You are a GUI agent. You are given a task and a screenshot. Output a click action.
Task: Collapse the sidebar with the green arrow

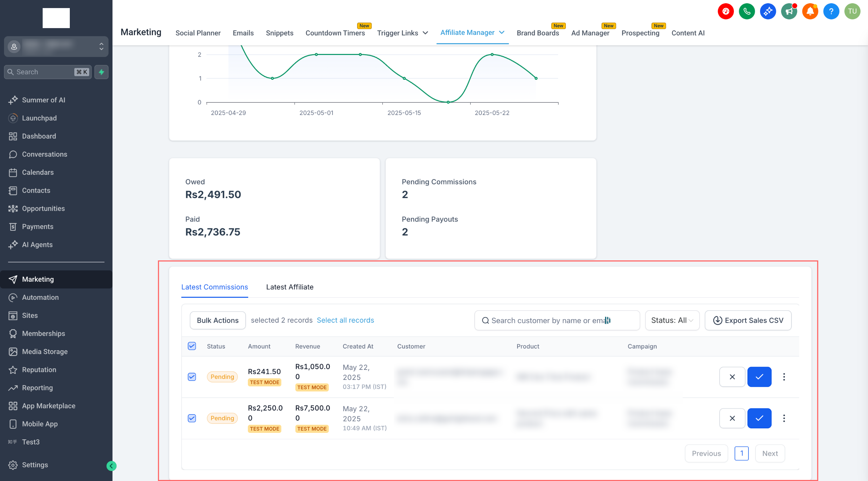click(111, 465)
